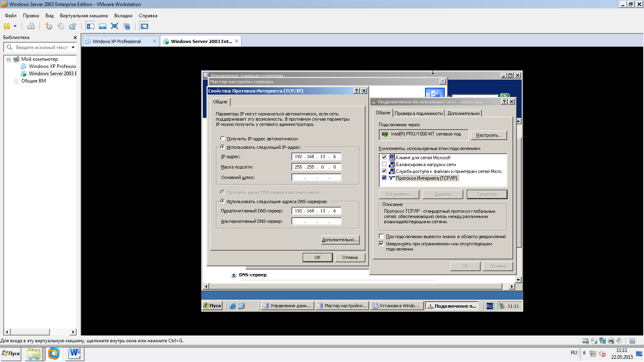
Task: Open the Правка menu
Action: click(31, 16)
